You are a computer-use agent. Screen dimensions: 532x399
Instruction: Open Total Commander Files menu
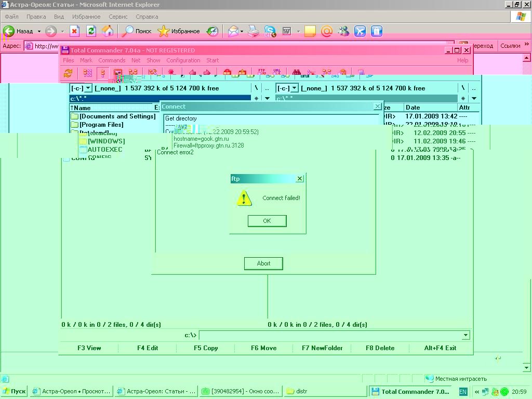tap(68, 60)
